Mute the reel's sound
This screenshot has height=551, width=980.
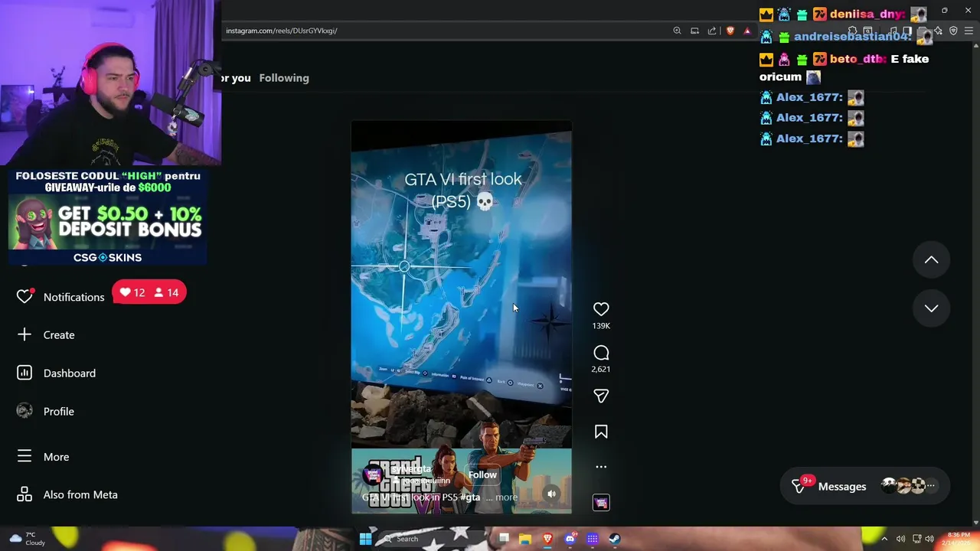click(x=551, y=494)
